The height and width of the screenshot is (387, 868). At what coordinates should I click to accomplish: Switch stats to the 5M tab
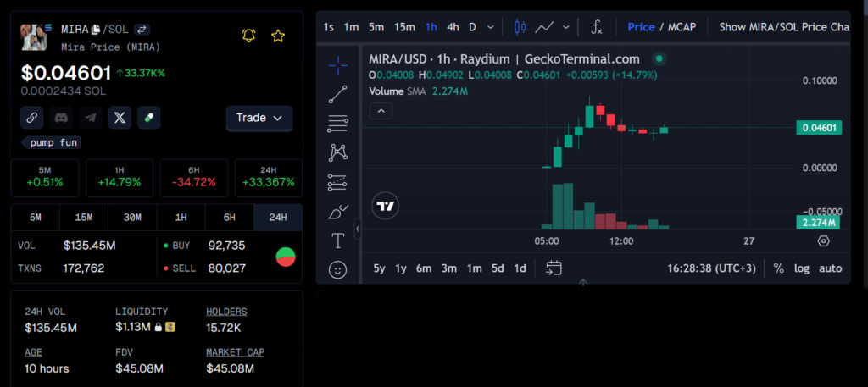[x=36, y=218]
